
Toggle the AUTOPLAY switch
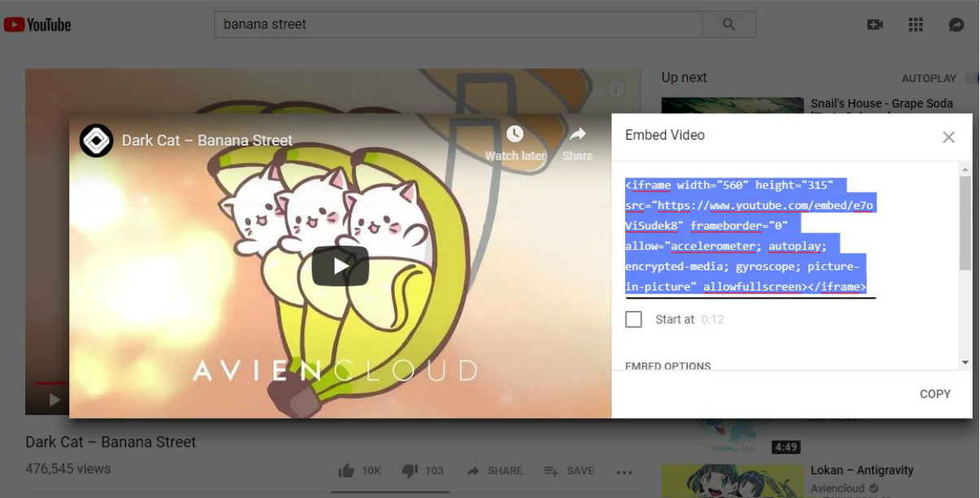coord(971,78)
